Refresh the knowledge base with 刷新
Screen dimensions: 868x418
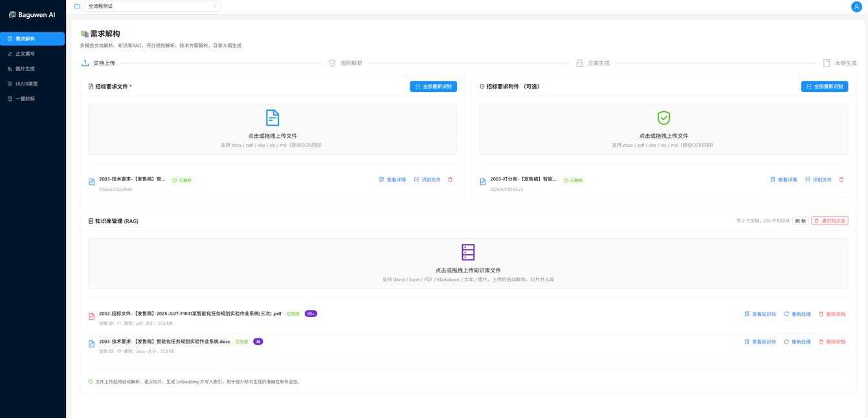click(801, 221)
